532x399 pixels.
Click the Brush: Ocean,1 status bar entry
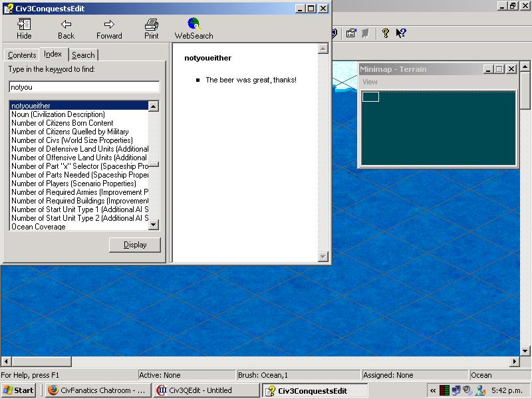[299, 375]
